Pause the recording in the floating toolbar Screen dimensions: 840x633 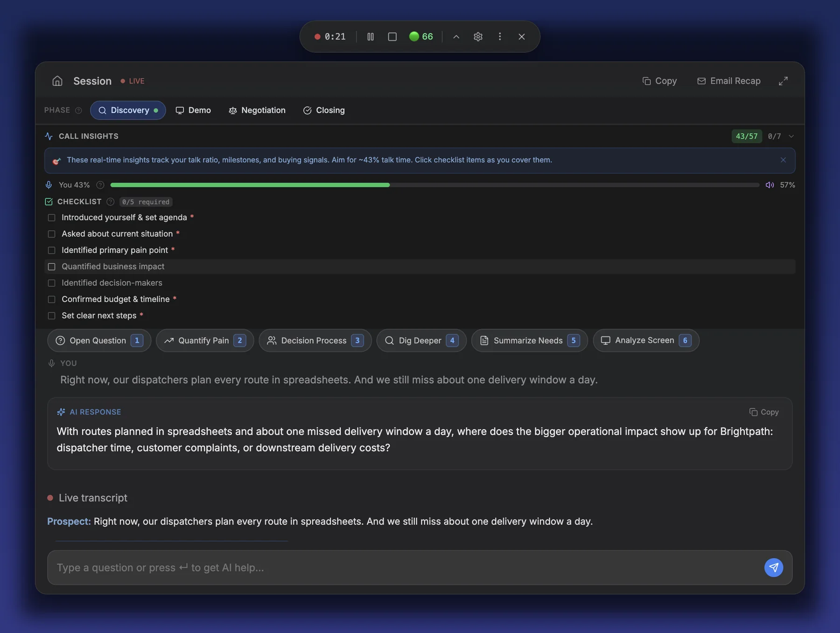[x=371, y=36]
